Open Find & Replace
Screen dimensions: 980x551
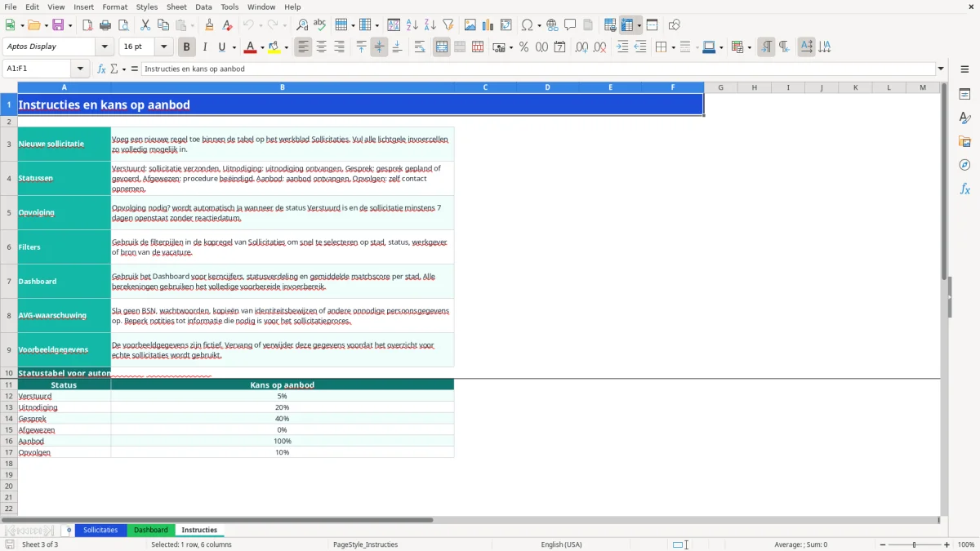click(x=302, y=25)
